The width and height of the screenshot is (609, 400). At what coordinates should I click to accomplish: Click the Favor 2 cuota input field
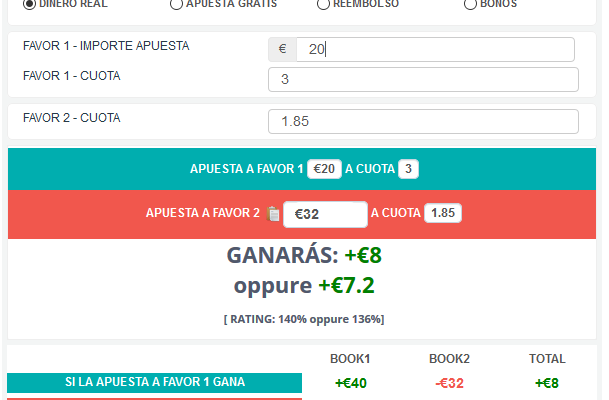click(x=423, y=122)
